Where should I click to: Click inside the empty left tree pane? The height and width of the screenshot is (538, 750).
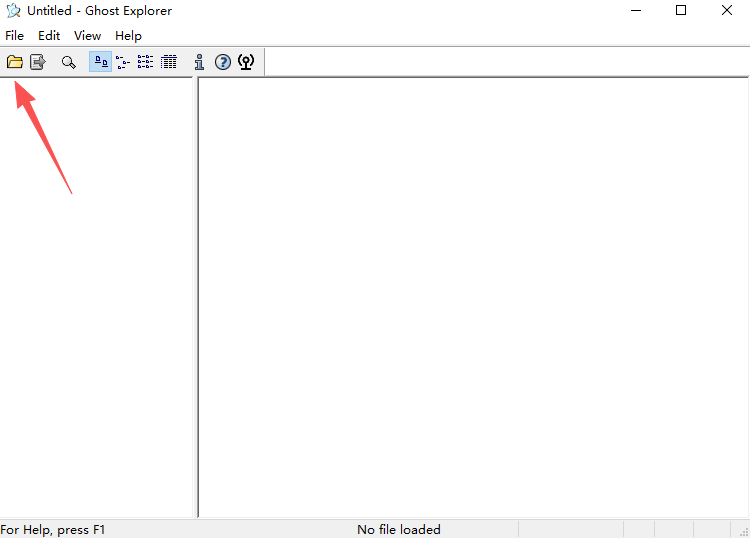(x=96, y=296)
